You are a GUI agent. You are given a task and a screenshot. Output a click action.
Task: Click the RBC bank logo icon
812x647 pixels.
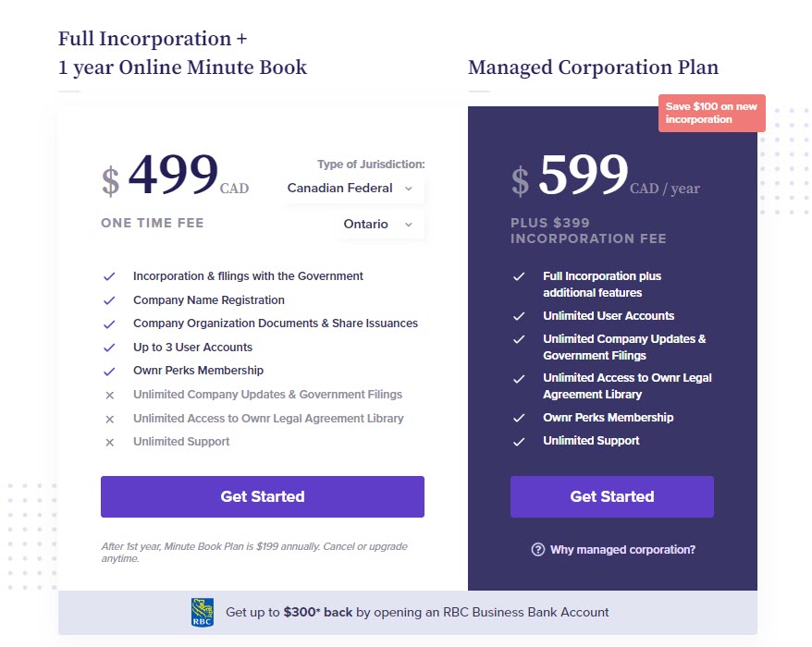[203, 612]
